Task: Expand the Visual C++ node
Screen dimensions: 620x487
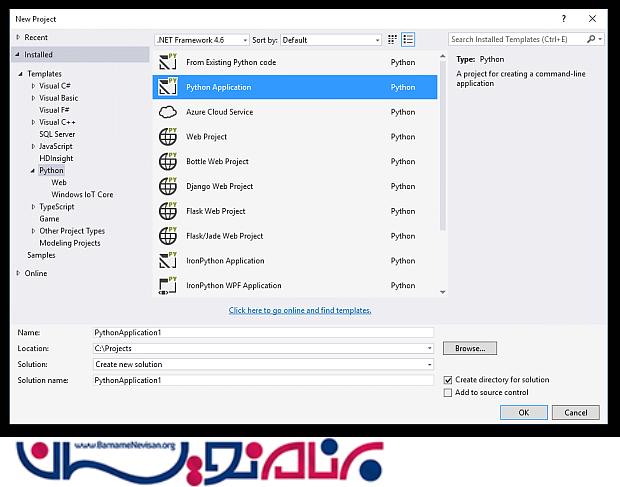Action: pos(33,122)
